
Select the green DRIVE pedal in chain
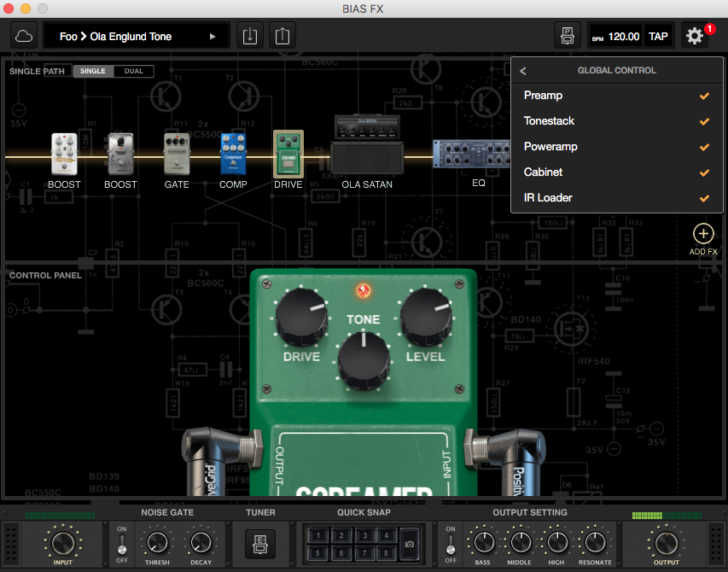(x=288, y=155)
